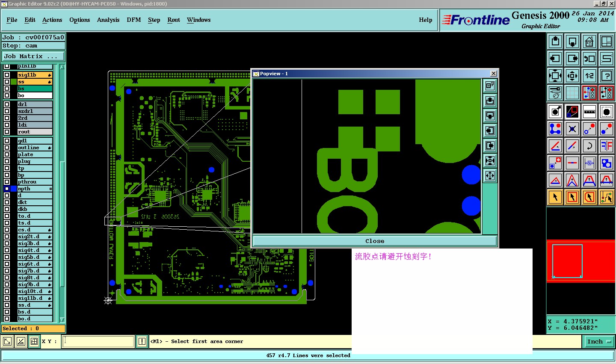This screenshot has height=364, width=616.
Task: Open the Windows menu
Action: pos(199,20)
